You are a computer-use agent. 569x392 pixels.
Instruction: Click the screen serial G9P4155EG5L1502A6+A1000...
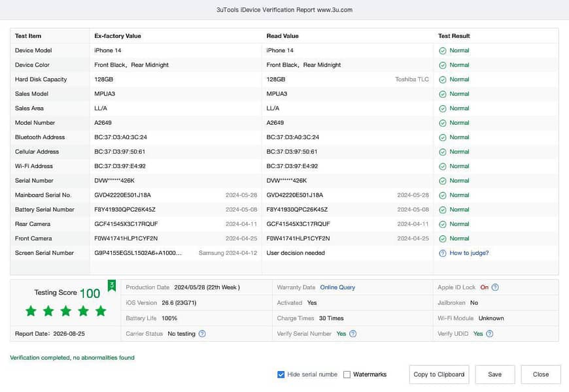point(138,253)
